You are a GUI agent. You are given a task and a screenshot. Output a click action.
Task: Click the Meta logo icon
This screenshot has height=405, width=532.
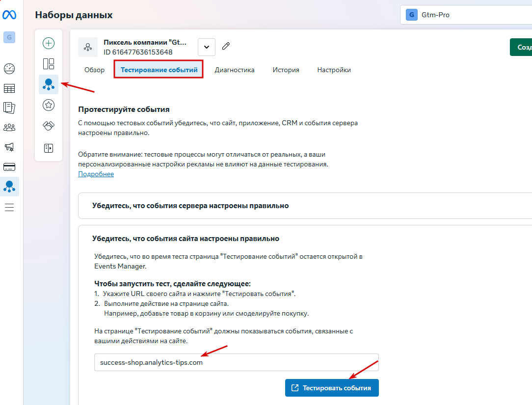pos(9,15)
